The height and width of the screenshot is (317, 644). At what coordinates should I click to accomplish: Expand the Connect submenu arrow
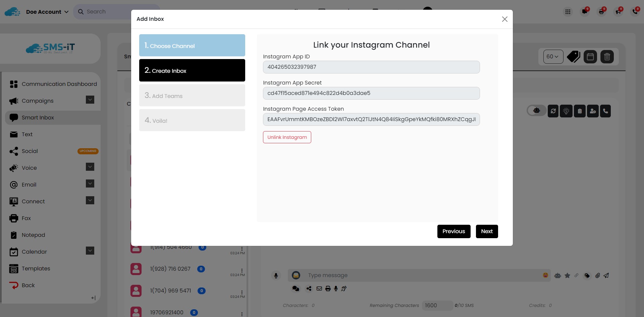pyautogui.click(x=90, y=200)
